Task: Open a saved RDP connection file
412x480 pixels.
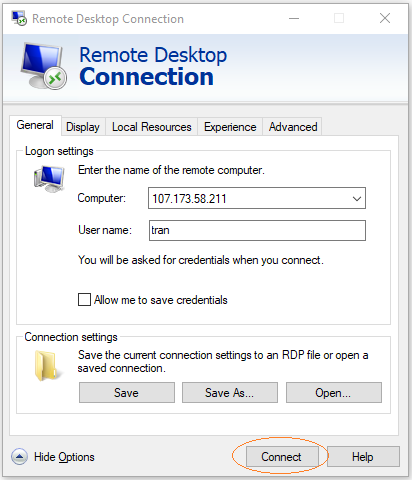Action: pyautogui.click(x=334, y=392)
